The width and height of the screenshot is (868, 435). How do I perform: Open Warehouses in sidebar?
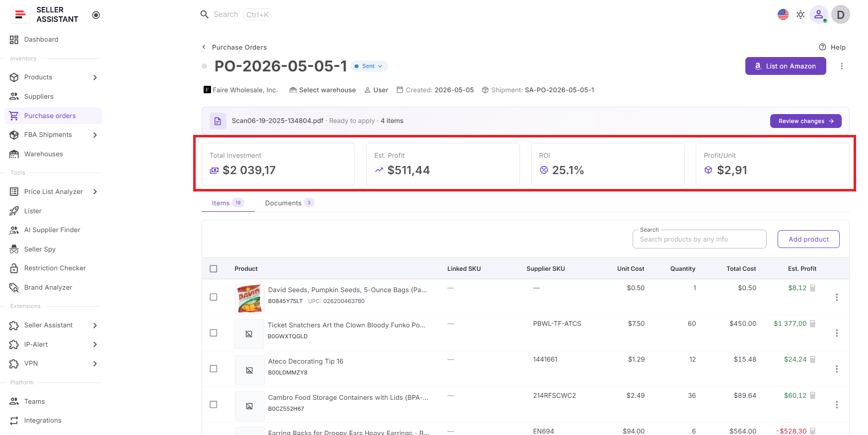[53, 154]
